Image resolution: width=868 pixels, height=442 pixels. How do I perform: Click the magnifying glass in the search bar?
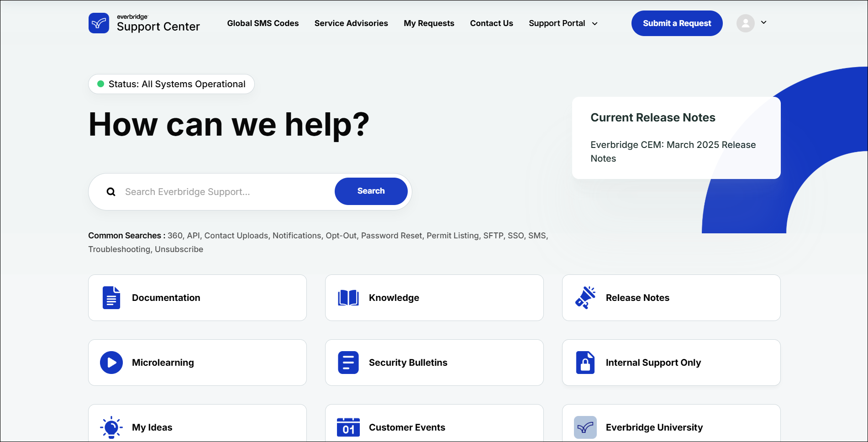pos(111,191)
